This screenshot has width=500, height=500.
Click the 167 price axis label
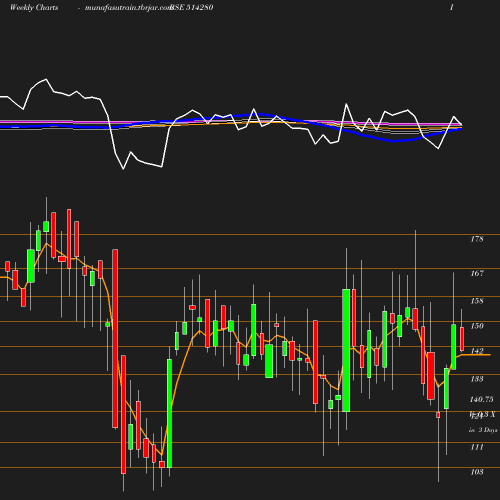[477, 273]
